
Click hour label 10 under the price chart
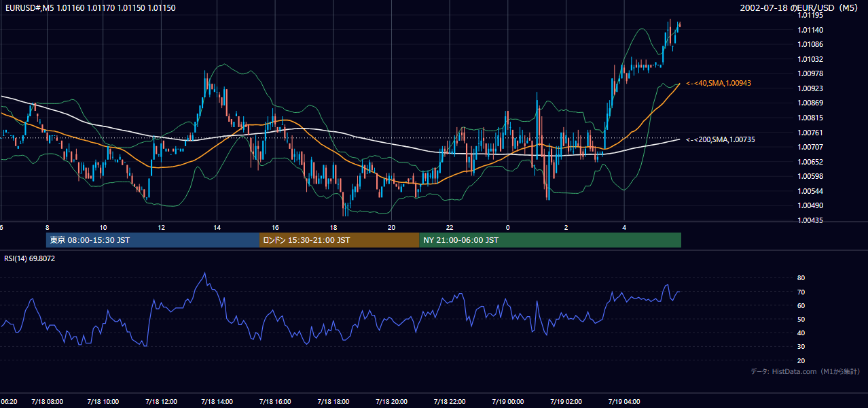pyautogui.click(x=103, y=227)
